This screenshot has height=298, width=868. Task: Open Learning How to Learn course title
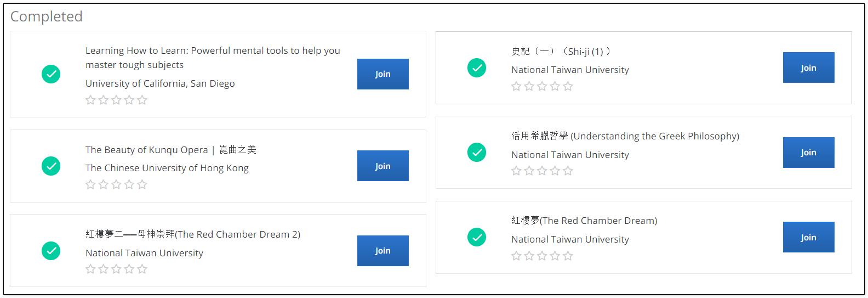pyautogui.click(x=213, y=58)
